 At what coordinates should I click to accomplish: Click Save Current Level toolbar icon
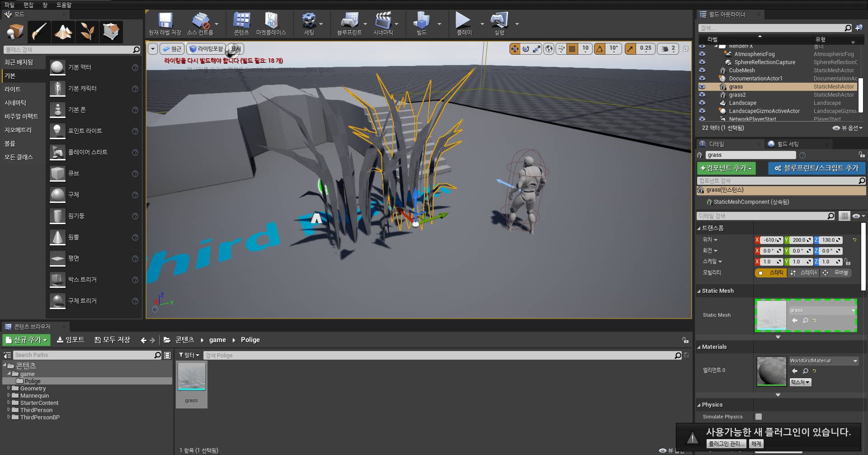click(165, 24)
